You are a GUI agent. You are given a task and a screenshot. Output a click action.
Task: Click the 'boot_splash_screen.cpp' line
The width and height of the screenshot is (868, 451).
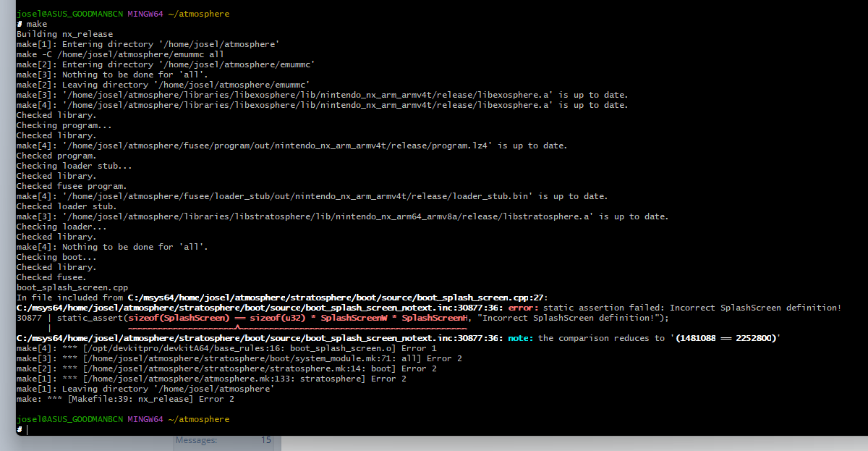click(72, 287)
